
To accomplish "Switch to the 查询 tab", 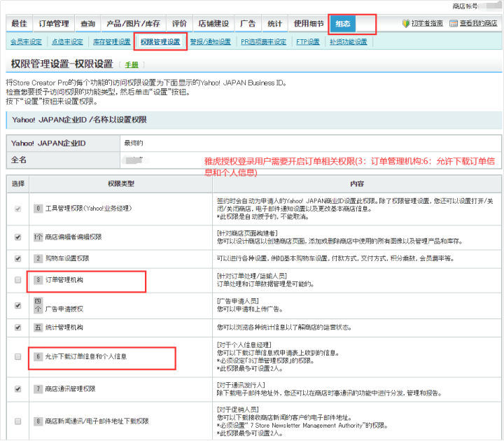I will 87,24.
